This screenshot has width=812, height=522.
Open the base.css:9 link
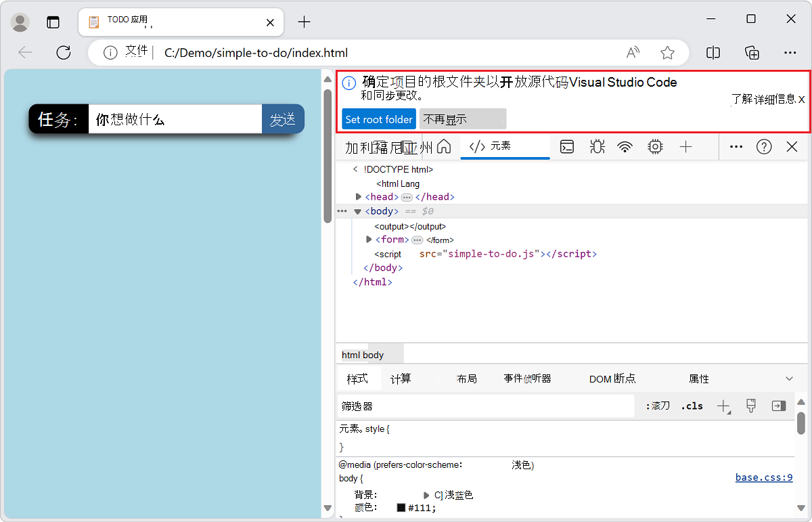click(x=763, y=477)
